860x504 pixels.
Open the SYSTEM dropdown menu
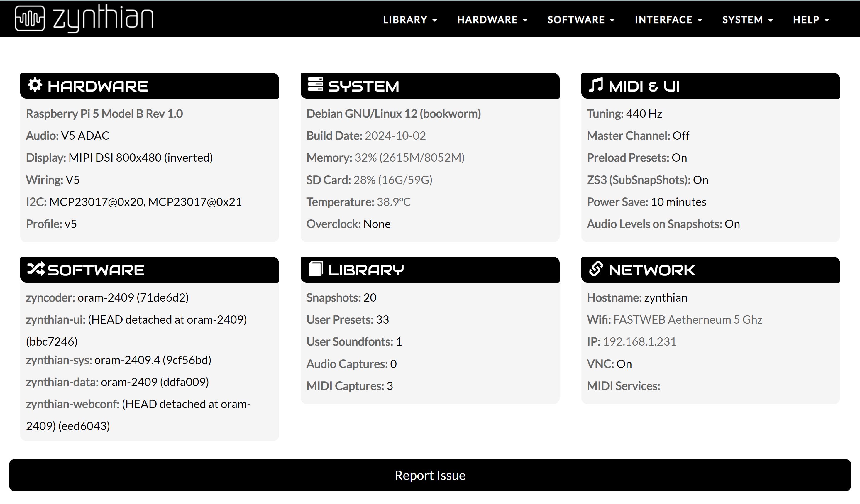coord(747,20)
